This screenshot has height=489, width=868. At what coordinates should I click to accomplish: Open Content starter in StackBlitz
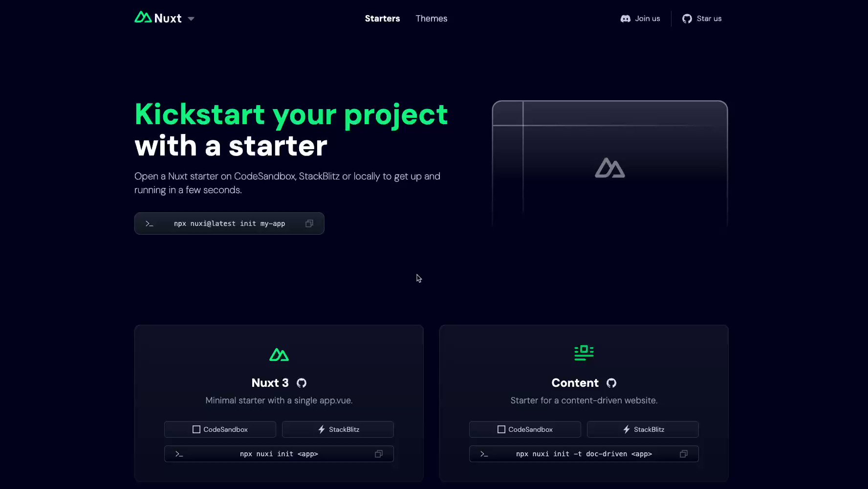[x=643, y=429]
